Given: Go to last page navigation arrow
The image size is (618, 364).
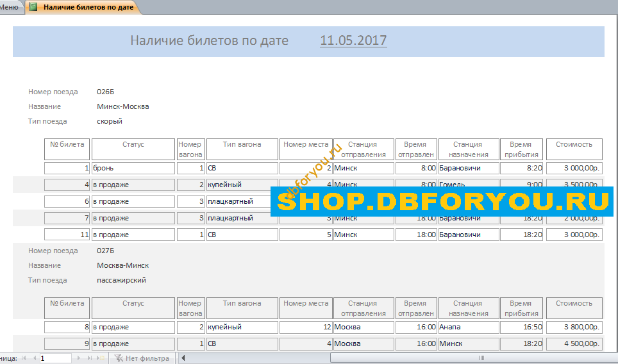Looking at the screenshot, I should (90, 358).
